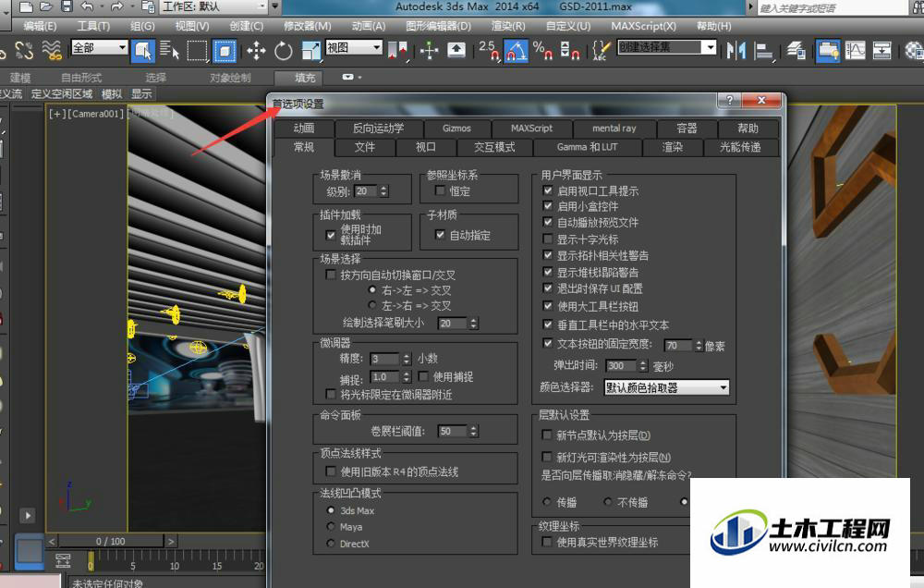Click the [+] viewport menu label
The image size is (924, 588).
[x=57, y=113]
